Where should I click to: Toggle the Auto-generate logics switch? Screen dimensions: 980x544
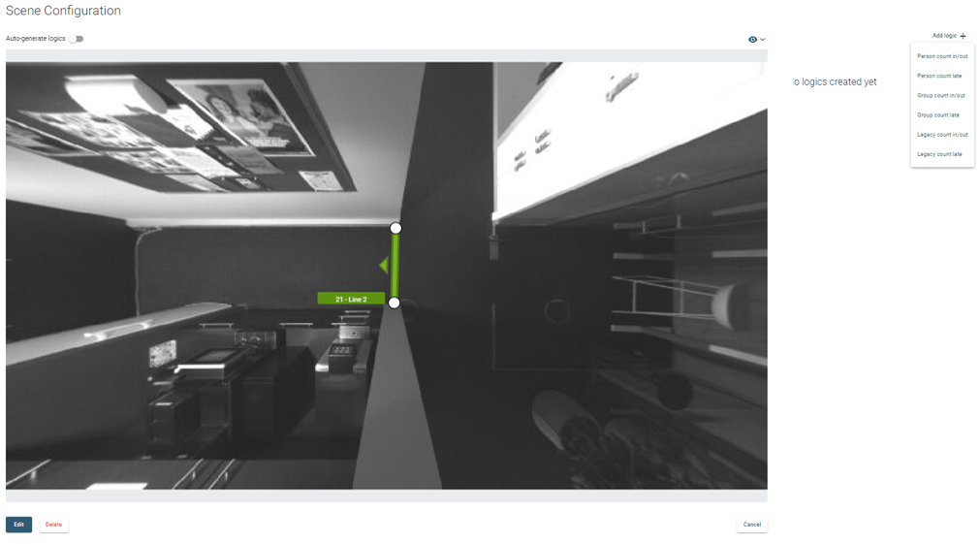77,39
